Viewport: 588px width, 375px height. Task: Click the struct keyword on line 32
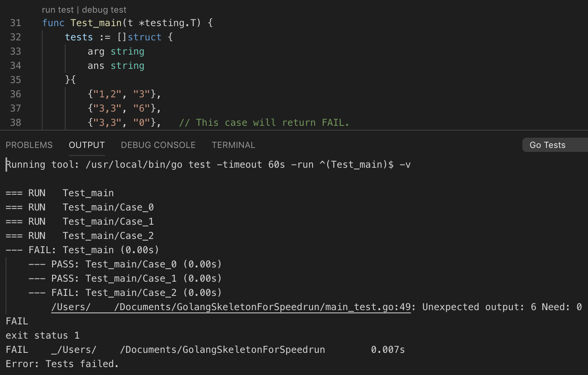[144, 37]
